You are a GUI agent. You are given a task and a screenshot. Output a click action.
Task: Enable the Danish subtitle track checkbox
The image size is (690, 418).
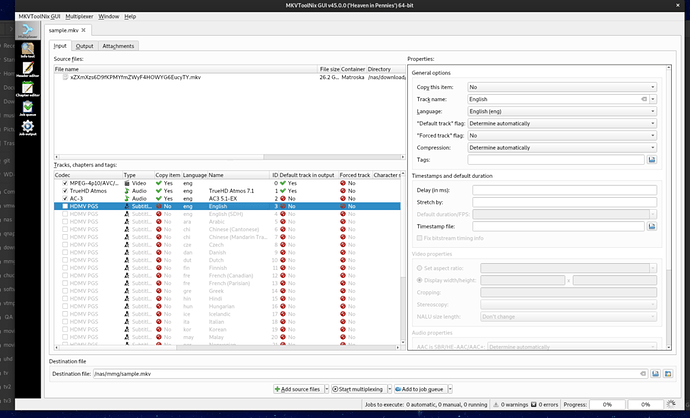[x=65, y=253]
